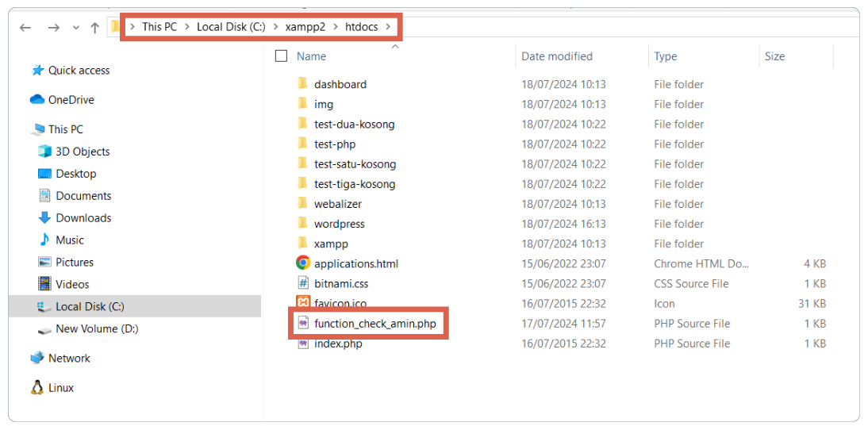Sort by Size column header
Viewport: 868px width, 430px height.
coord(774,56)
